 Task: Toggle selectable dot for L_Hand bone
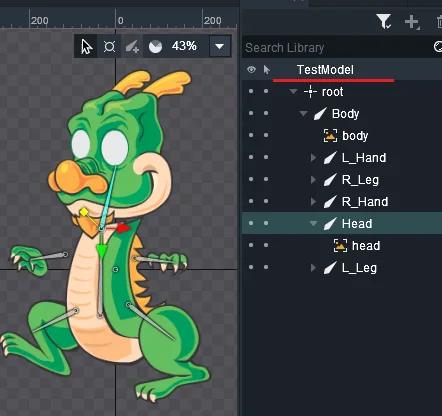pyautogui.click(x=266, y=157)
